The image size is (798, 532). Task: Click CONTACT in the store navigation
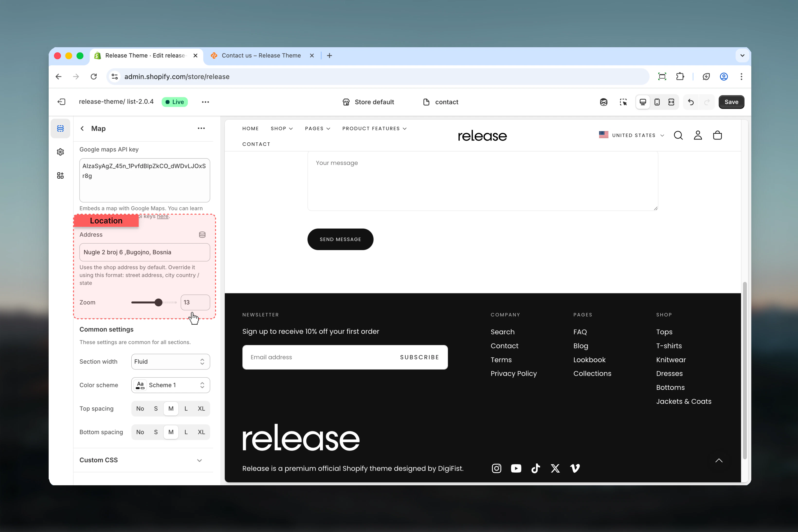(x=256, y=144)
